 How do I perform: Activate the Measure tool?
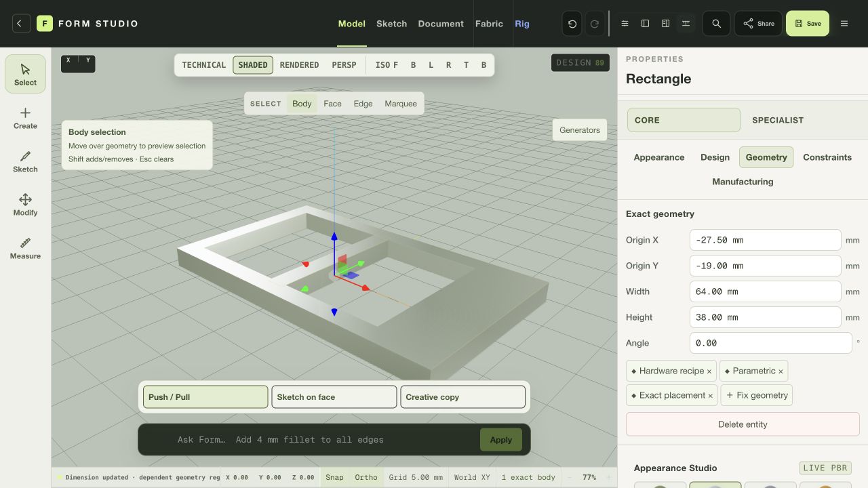[x=25, y=248]
